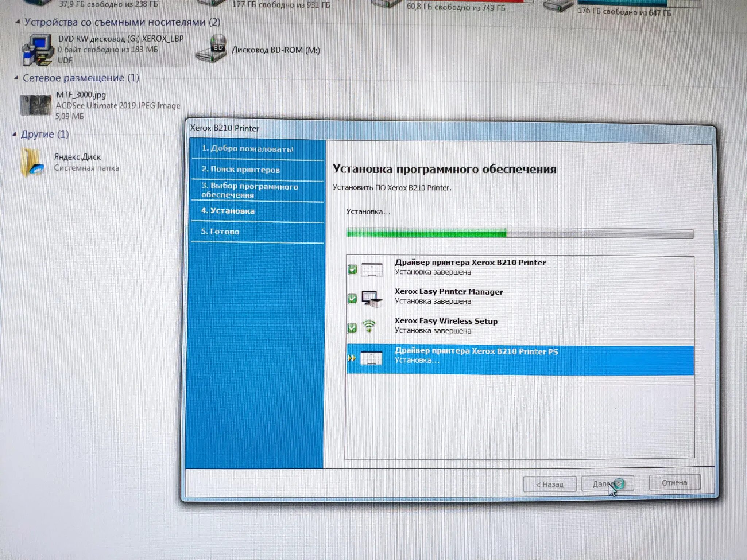Open the Яндекс.Диск folder icon
Image resolution: width=747 pixels, height=560 pixels.
pos(32,162)
